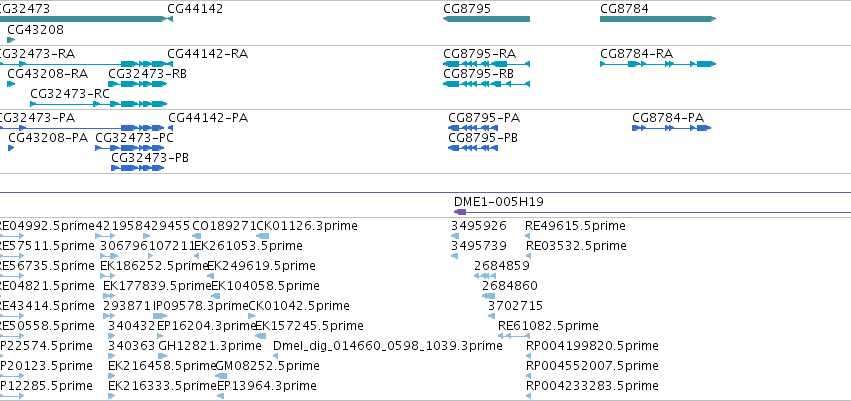
Task: Select the RP004199820.5prime label
Action: point(592,346)
